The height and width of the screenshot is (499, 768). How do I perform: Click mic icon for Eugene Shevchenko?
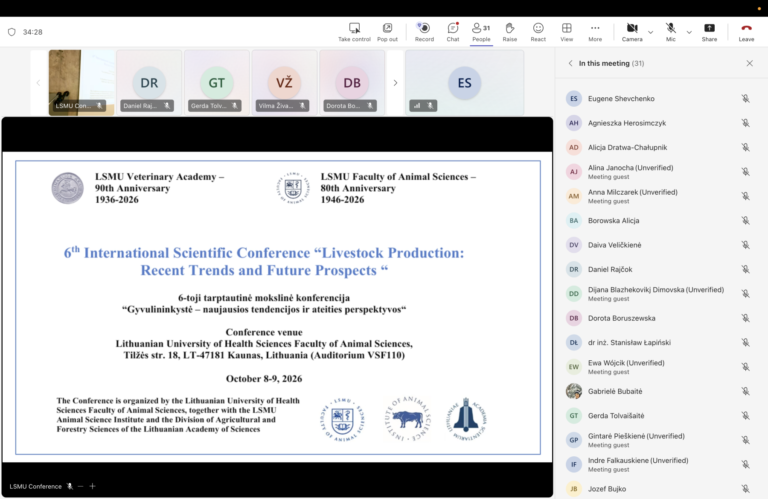[745, 98]
